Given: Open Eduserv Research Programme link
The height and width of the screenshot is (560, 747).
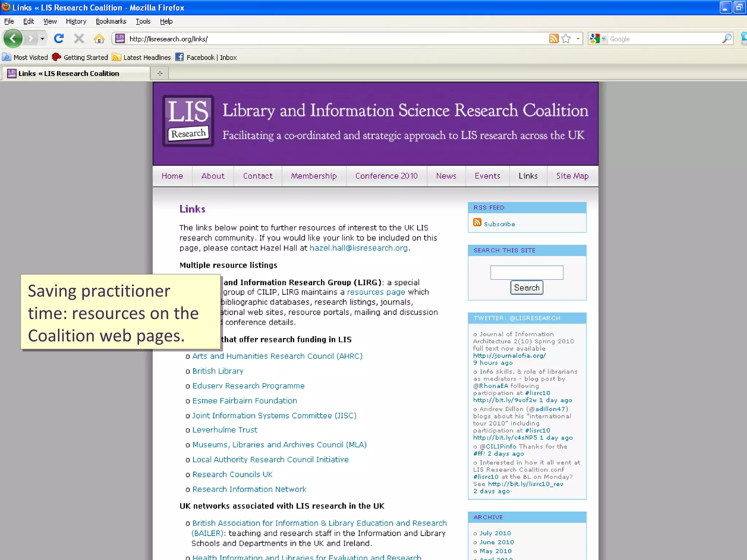Looking at the screenshot, I should [248, 386].
